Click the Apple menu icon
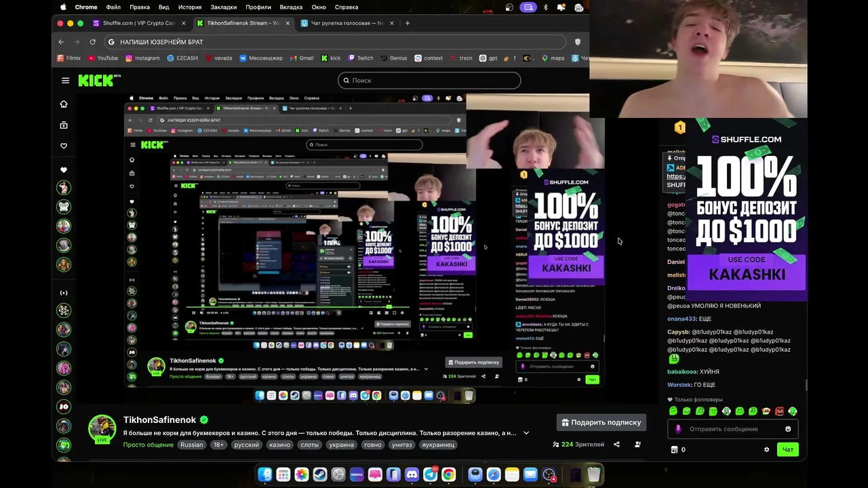 pos(63,7)
